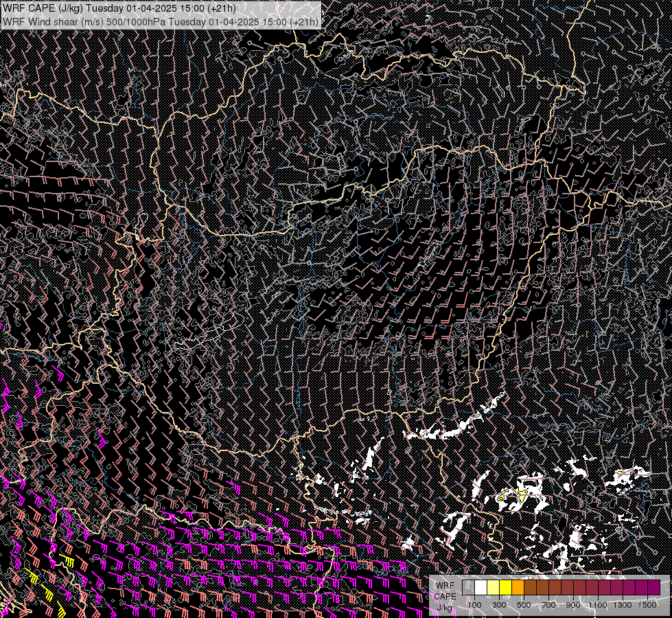Click the white CAPE legend swatch
Viewport: 672px width, 618px height.
click(481, 587)
